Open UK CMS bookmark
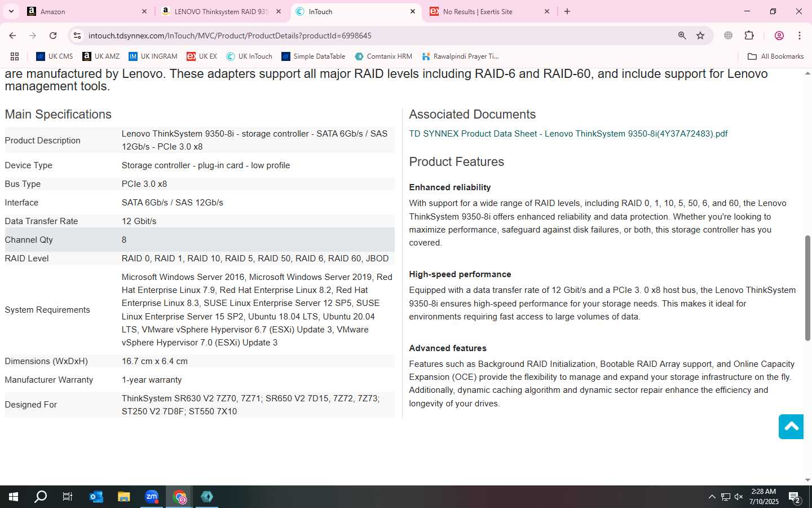This screenshot has width=812, height=508. coord(54,56)
